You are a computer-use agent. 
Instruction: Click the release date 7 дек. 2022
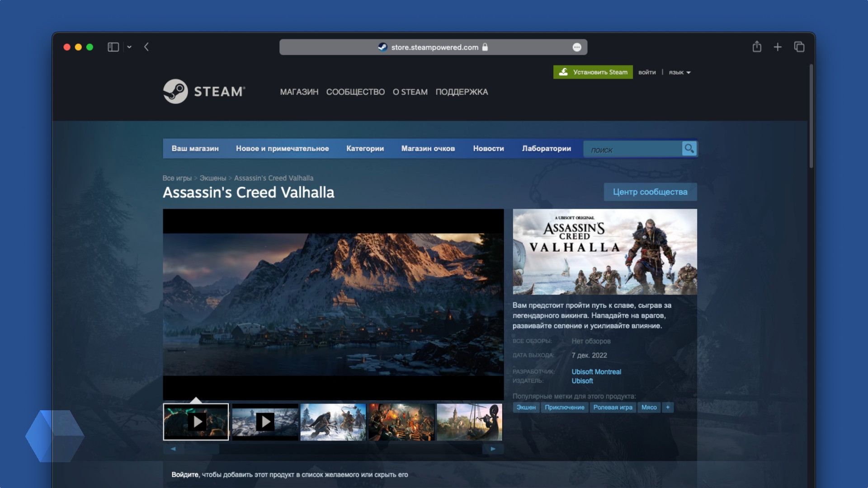[x=589, y=355]
